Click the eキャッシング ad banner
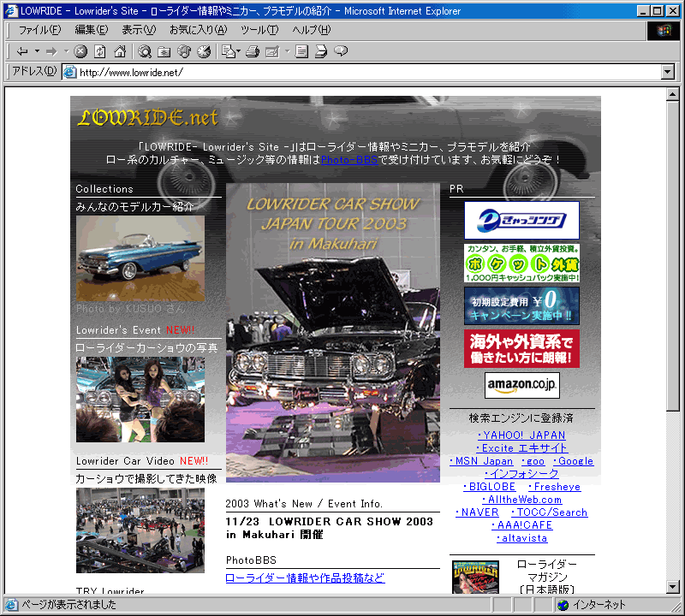685x616 pixels. pos(521,220)
